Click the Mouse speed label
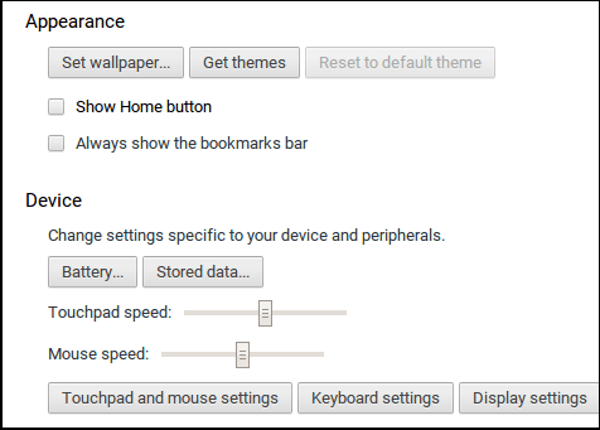The width and height of the screenshot is (600, 430). tap(98, 354)
